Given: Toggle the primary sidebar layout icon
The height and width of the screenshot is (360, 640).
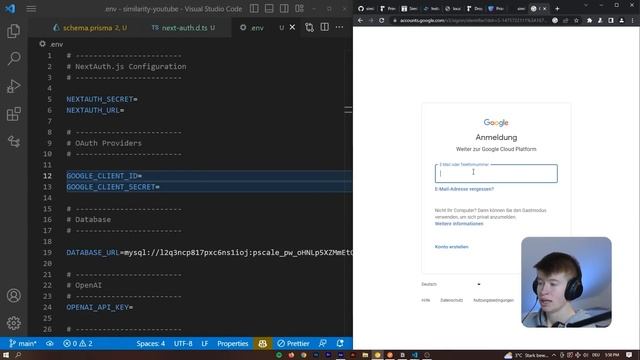Looking at the screenshot, I should pyautogui.click(x=254, y=9).
